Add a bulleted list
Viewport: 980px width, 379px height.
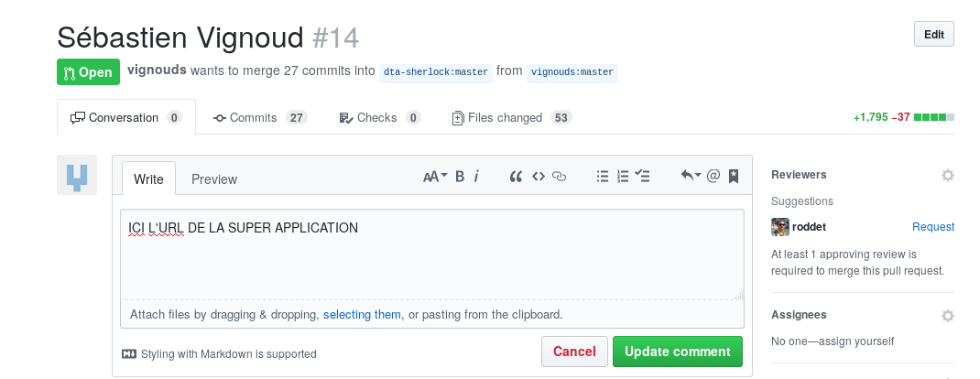click(603, 177)
